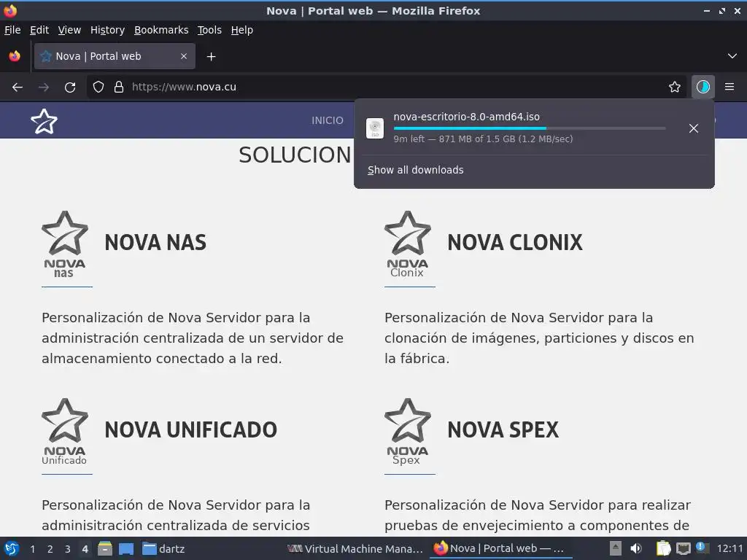Click the Nova star logo in header
Viewport: 747px width, 560px height.
click(44, 122)
